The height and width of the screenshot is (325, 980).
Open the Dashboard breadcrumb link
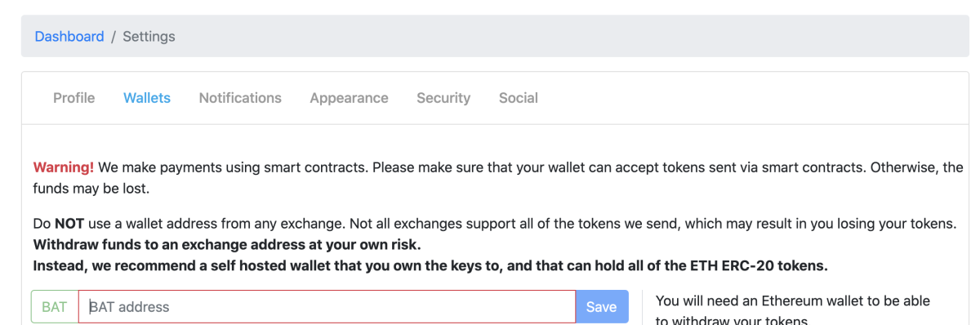click(69, 37)
